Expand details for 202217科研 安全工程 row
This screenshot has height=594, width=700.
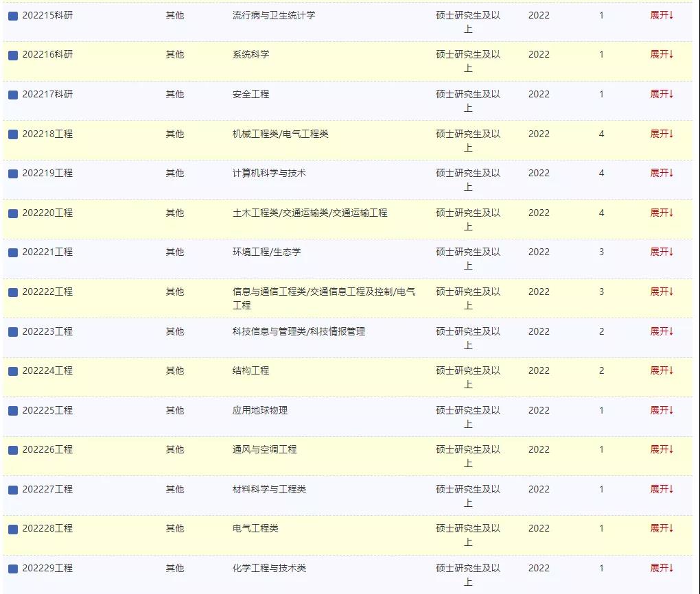coord(662,94)
